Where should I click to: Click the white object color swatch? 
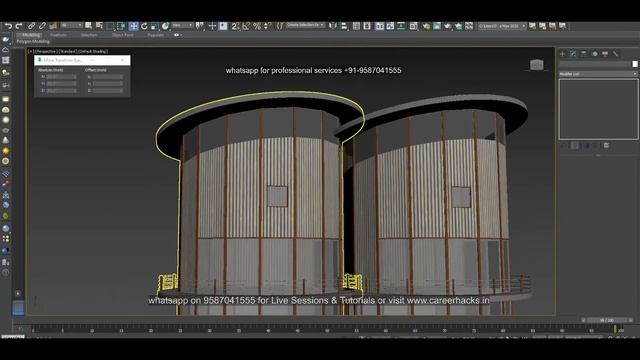click(635, 64)
